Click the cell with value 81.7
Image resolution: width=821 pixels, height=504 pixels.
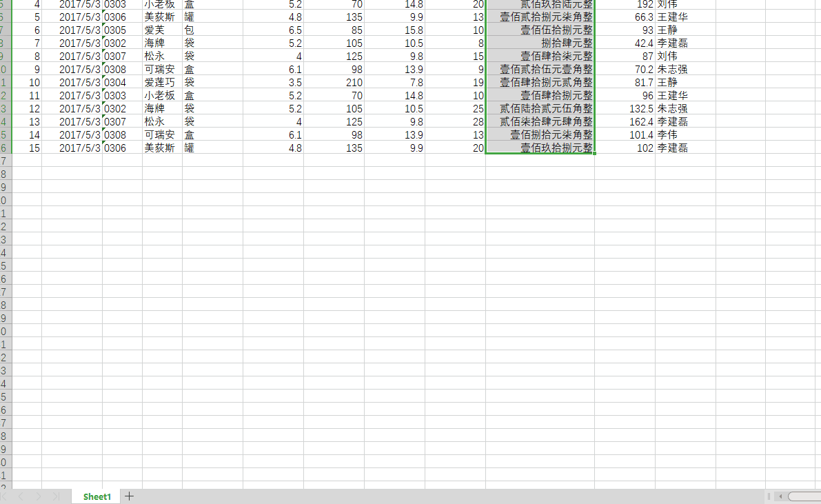(x=625, y=82)
